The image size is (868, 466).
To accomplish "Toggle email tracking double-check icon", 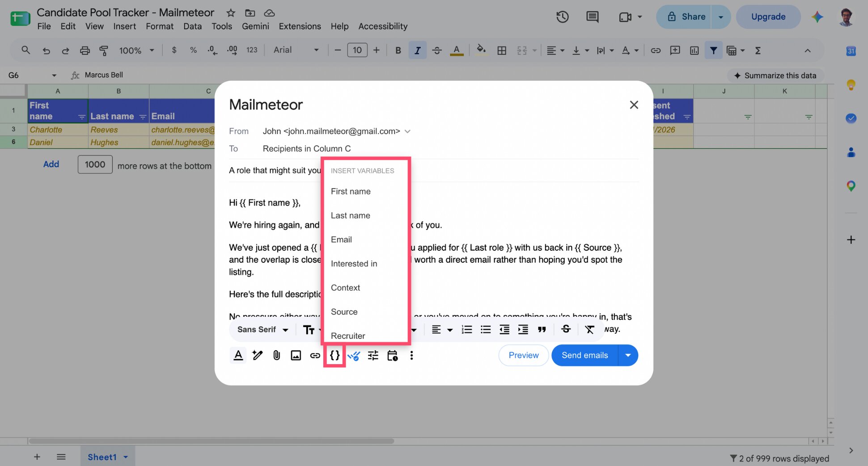I will pos(354,356).
